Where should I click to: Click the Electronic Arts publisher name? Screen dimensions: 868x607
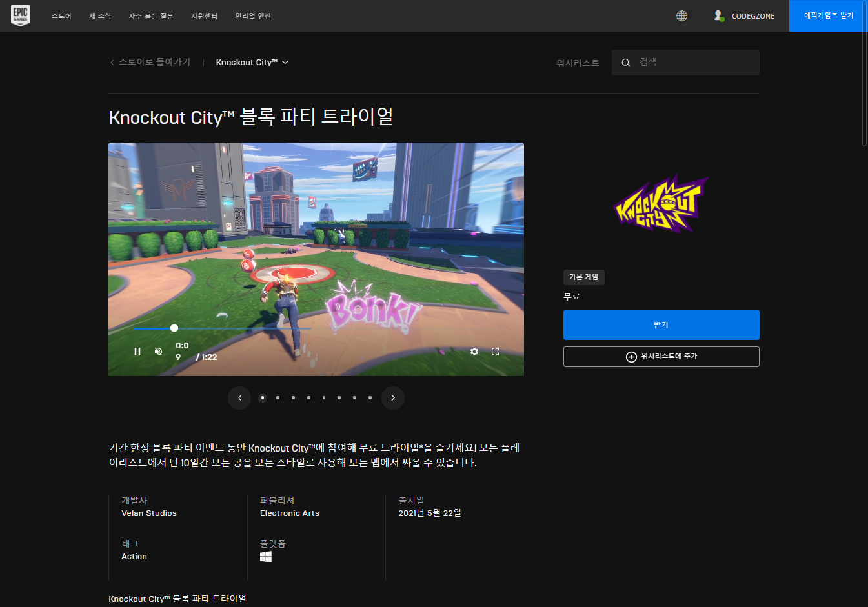pos(290,513)
